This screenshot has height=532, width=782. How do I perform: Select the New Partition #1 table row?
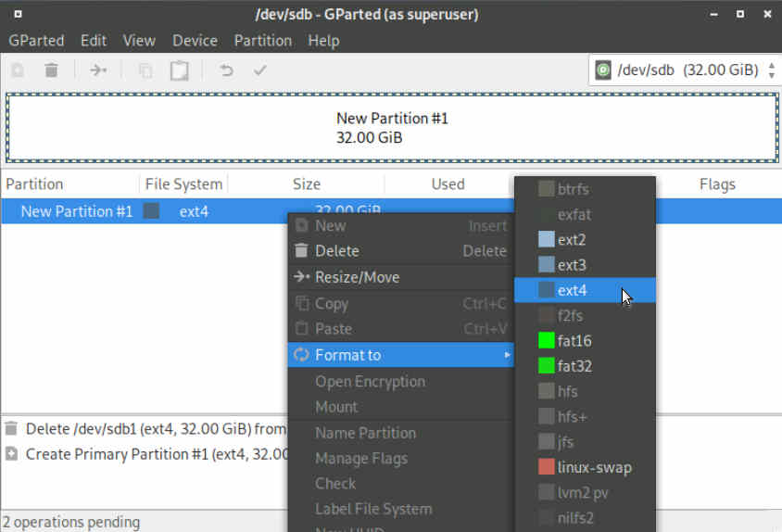pyautogui.click(x=391, y=211)
